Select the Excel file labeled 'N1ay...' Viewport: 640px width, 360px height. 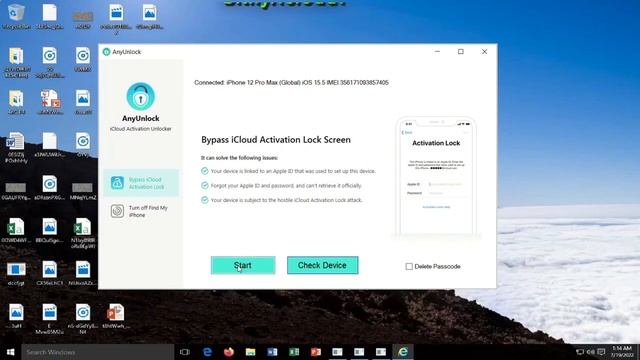83,233
